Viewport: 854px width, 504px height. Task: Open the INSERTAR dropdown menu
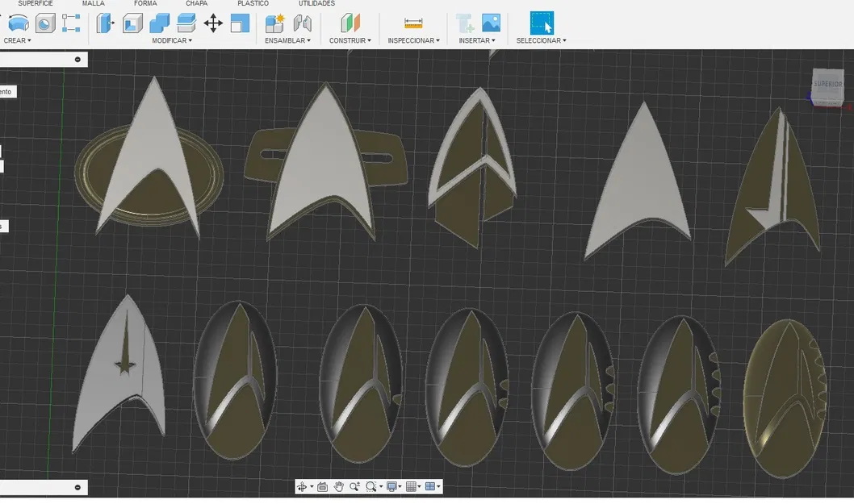476,40
